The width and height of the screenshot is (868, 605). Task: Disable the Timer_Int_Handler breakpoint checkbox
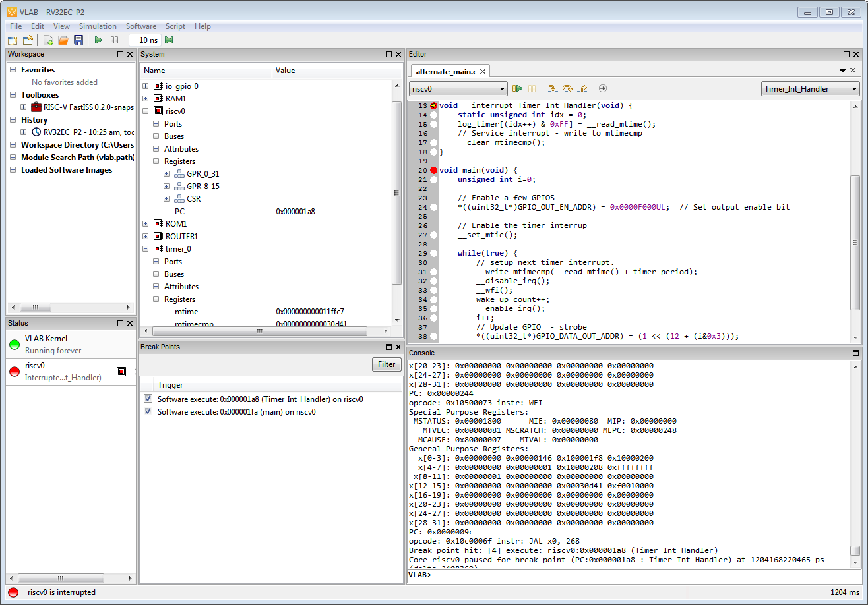148,399
